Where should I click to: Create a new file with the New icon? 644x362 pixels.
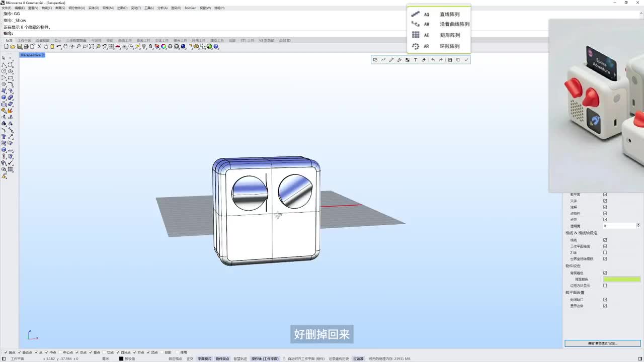pyautogui.click(x=7, y=46)
